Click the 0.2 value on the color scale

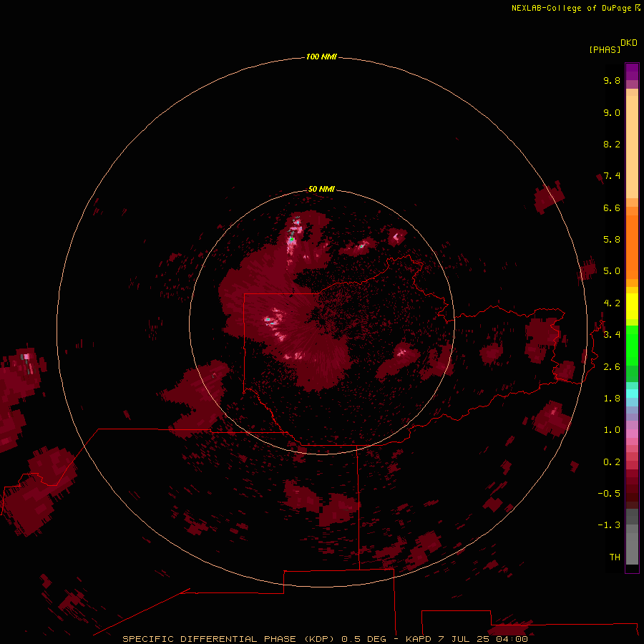tap(612, 462)
